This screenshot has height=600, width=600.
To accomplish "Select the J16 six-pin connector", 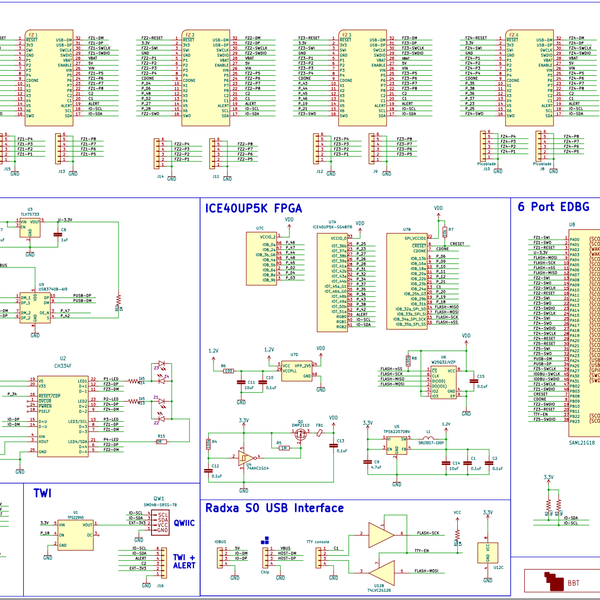I will [163, 563].
